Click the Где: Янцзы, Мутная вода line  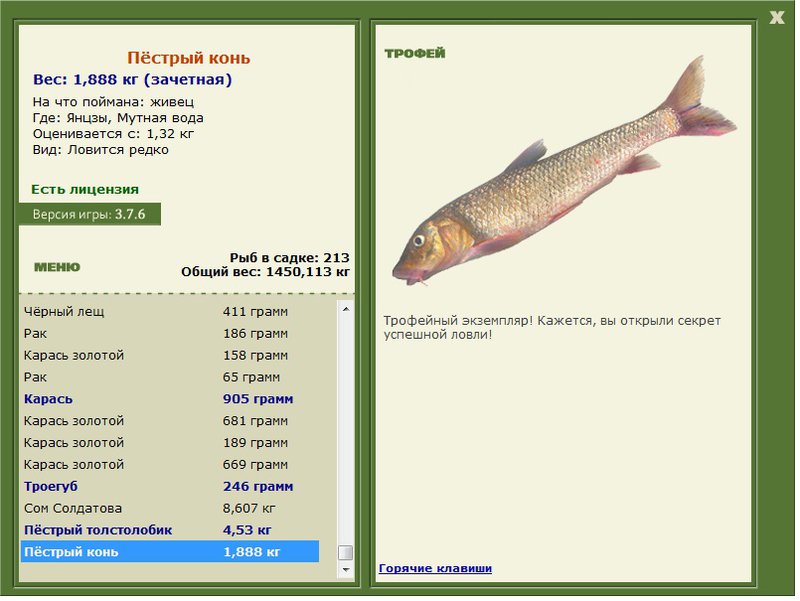[118, 118]
